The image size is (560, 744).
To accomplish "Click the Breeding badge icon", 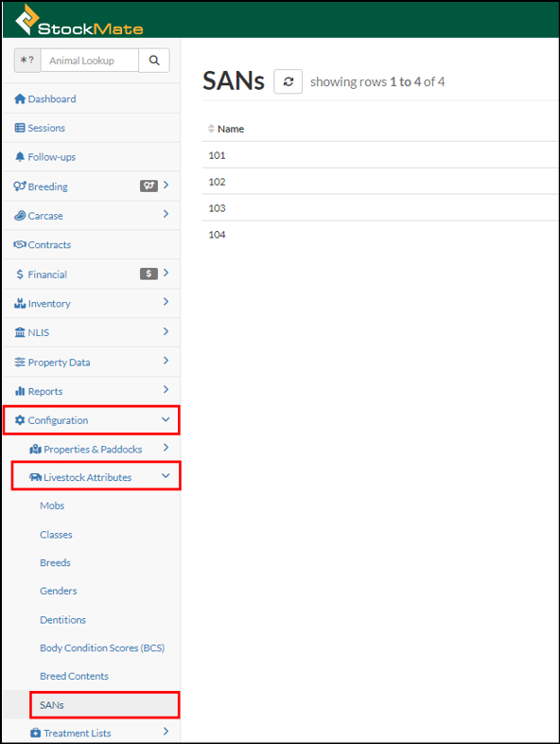I will [x=149, y=186].
